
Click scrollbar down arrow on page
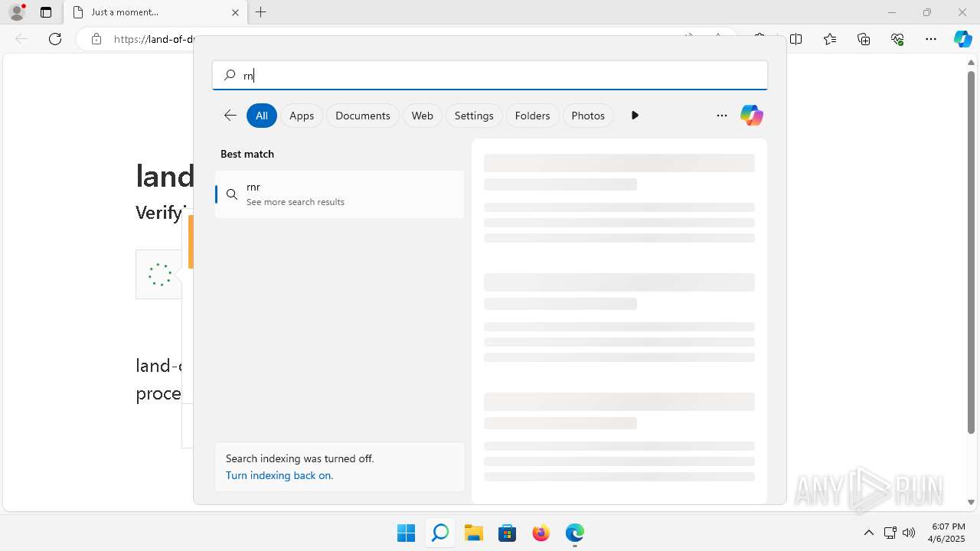tap(971, 503)
